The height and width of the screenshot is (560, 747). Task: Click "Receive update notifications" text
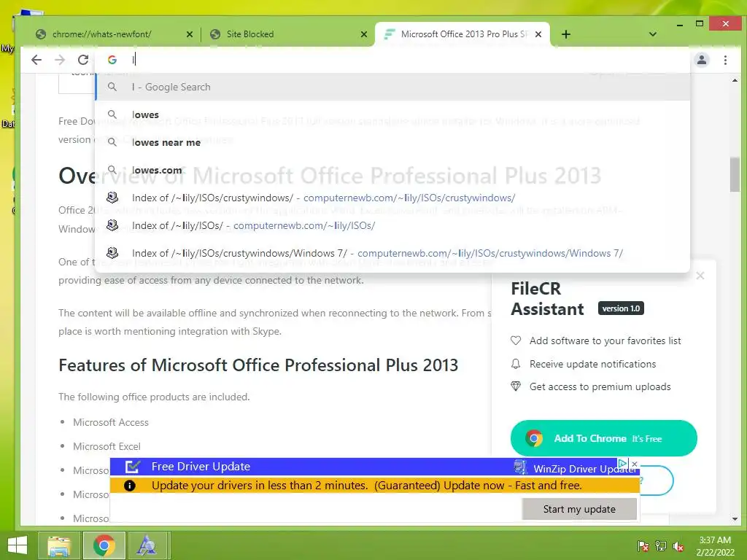point(592,364)
